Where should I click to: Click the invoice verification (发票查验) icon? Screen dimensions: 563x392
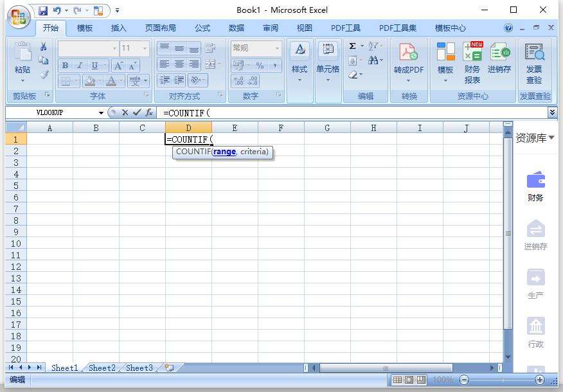534,51
